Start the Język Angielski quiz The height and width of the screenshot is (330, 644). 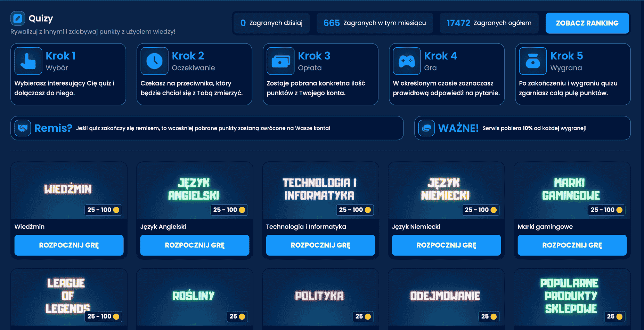[194, 245]
